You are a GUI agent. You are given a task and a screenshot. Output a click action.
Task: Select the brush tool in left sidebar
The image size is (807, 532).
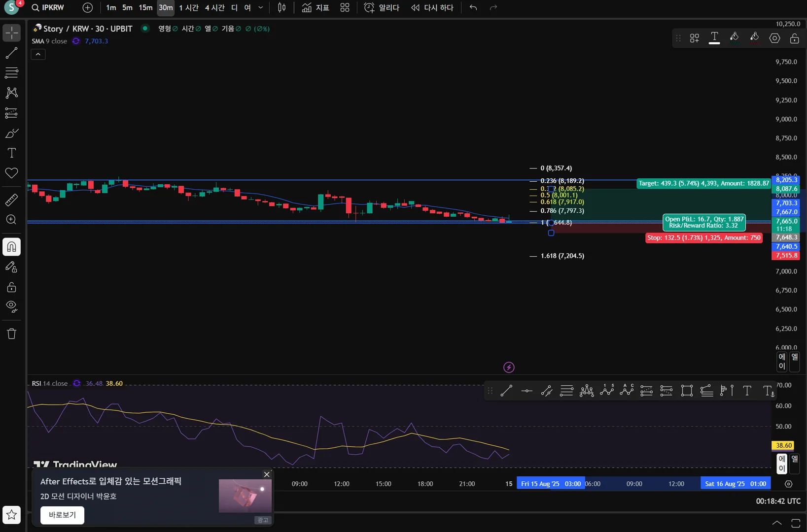11,133
